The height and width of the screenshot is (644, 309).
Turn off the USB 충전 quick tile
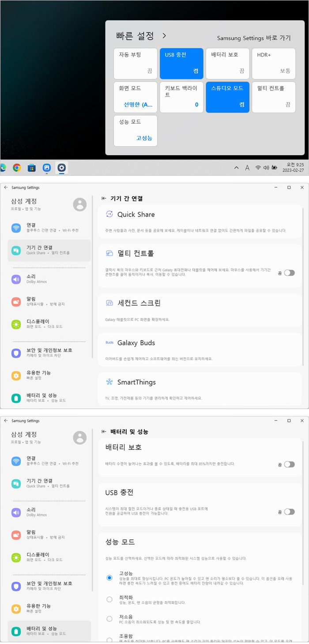(181, 64)
